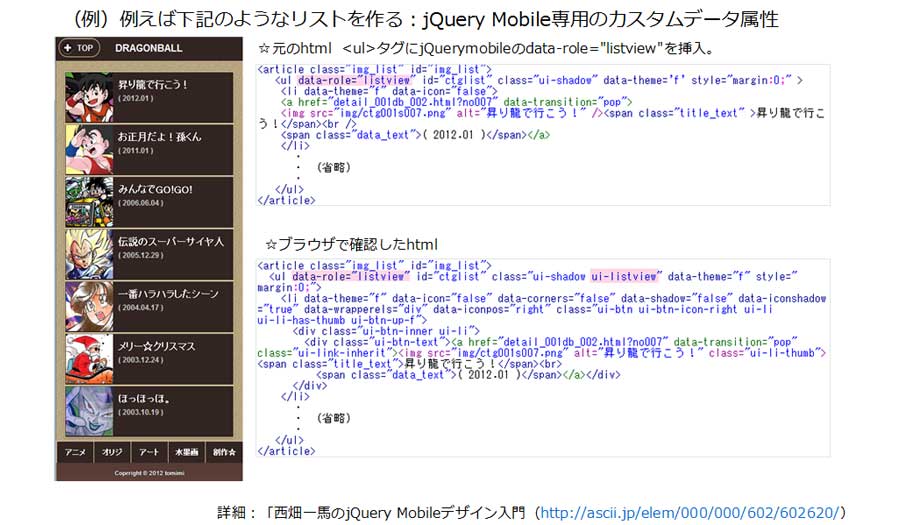Screen dimensions: 900x525
Task: Click the '☆ブラウザで確認したhtml' heading
Action: tap(351, 244)
